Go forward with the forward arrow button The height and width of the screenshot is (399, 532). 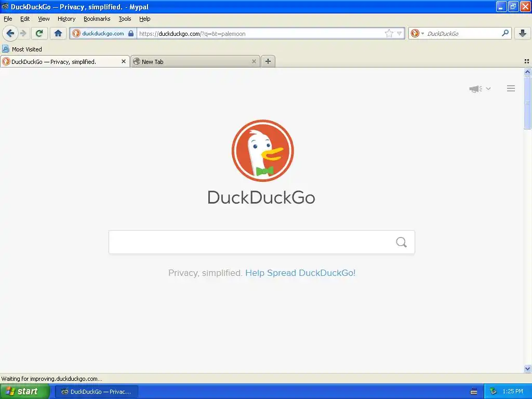[x=23, y=33]
